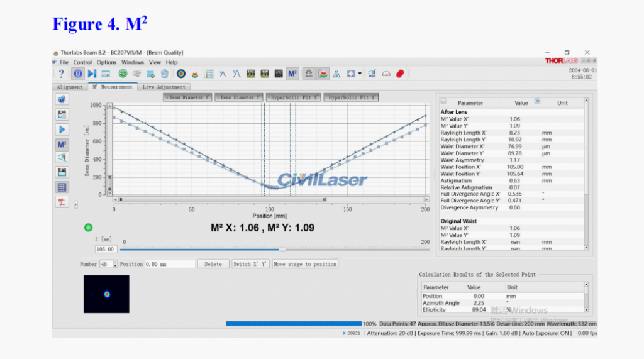This screenshot has width=644, height=359.
Task: Toggle the blue grid table sidebar icon
Action: [62, 188]
